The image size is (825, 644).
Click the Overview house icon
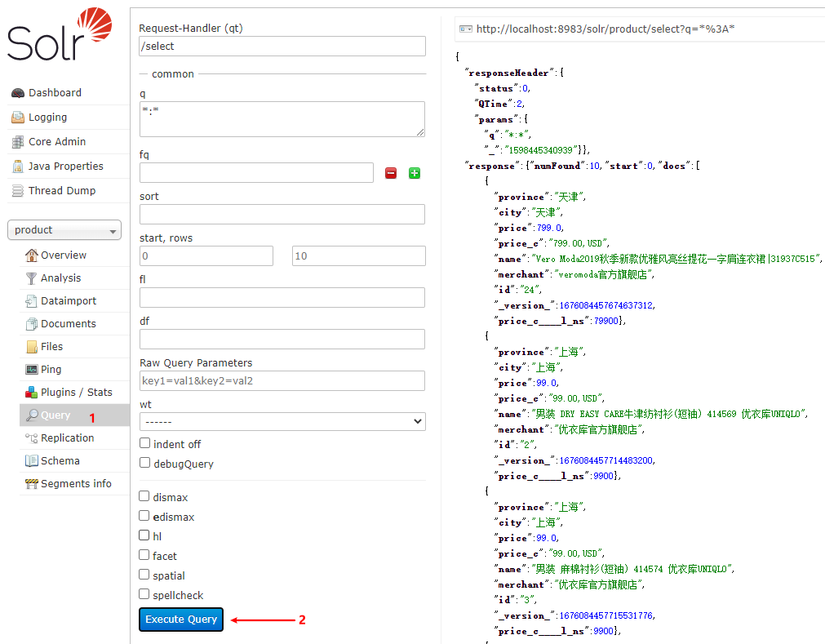tap(32, 255)
